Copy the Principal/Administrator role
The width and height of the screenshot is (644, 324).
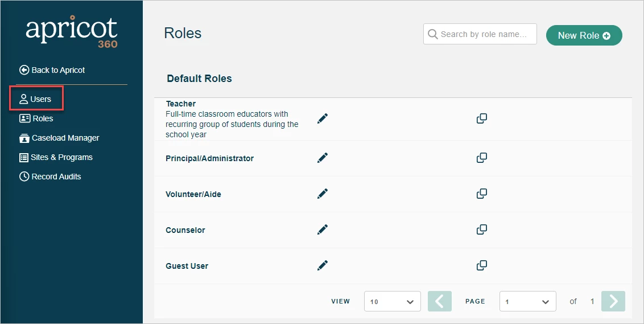[x=482, y=158]
